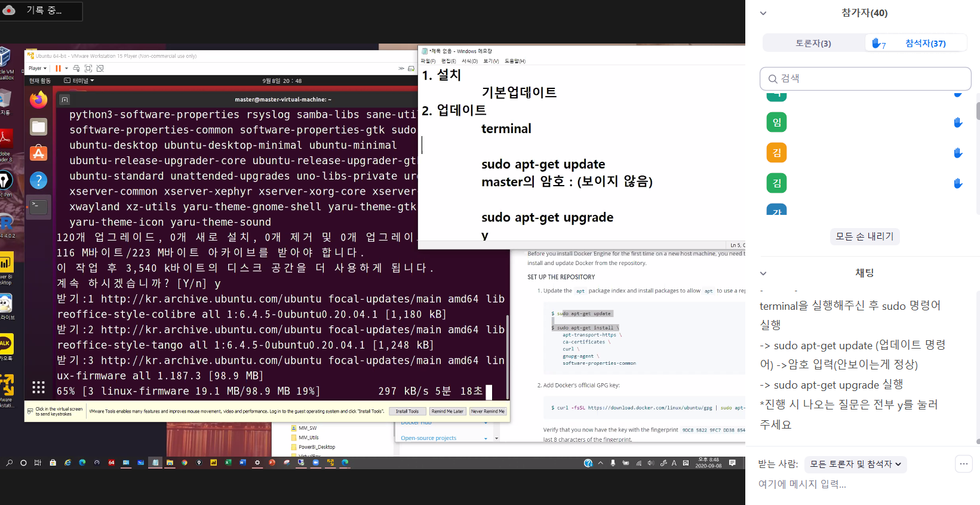Launch Ubuntu Software from the dock
This screenshot has width=980, height=505.
click(x=39, y=153)
